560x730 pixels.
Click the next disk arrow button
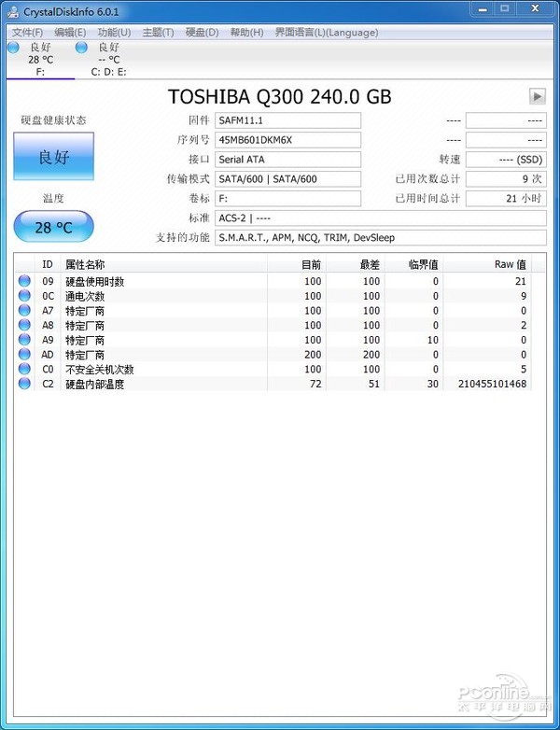tap(538, 96)
